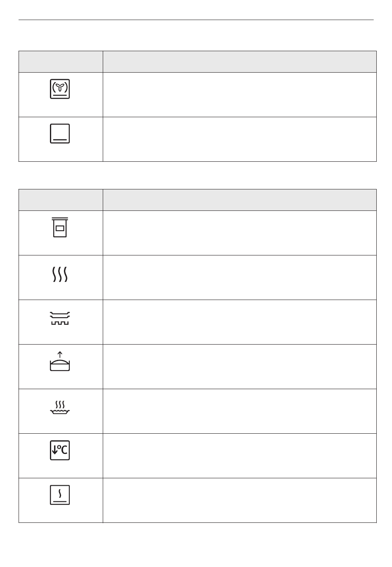Click the empty cell beside the three wavy lines
392x567 pixels.
(240, 277)
